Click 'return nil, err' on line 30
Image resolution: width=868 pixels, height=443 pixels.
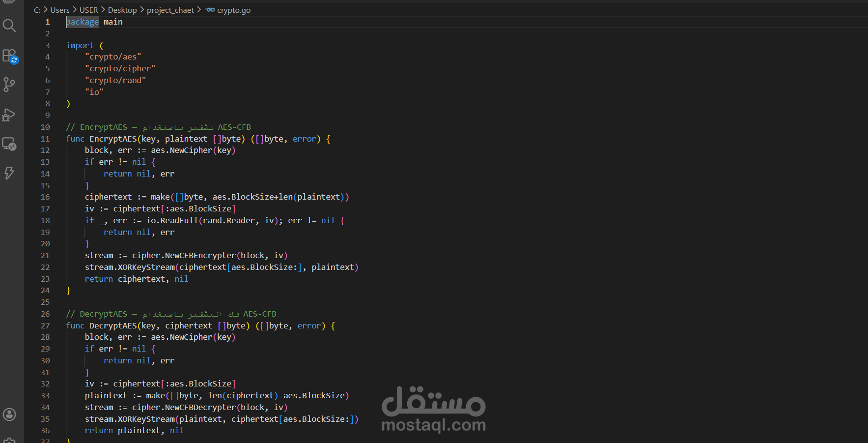click(x=139, y=360)
